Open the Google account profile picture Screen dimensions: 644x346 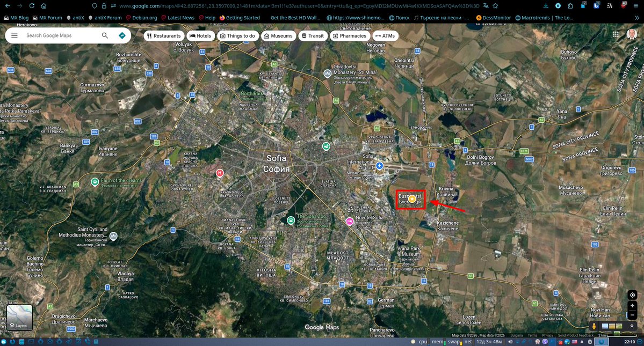point(632,34)
